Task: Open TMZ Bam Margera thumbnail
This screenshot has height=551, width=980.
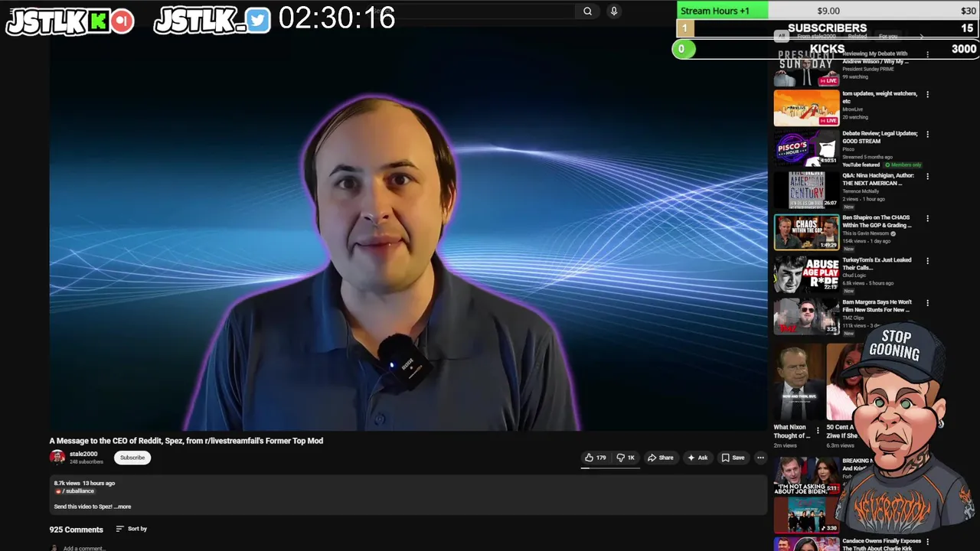Action: pyautogui.click(x=806, y=316)
